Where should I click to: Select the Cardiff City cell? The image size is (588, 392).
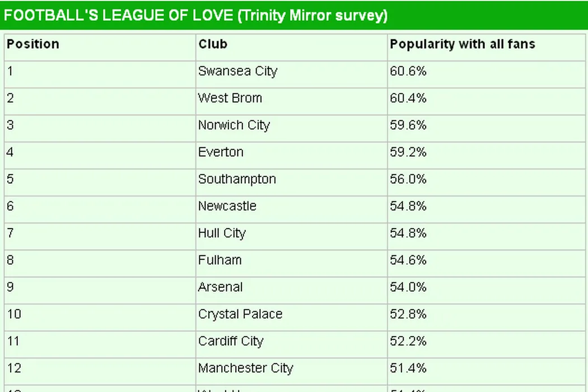[x=230, y=341]
